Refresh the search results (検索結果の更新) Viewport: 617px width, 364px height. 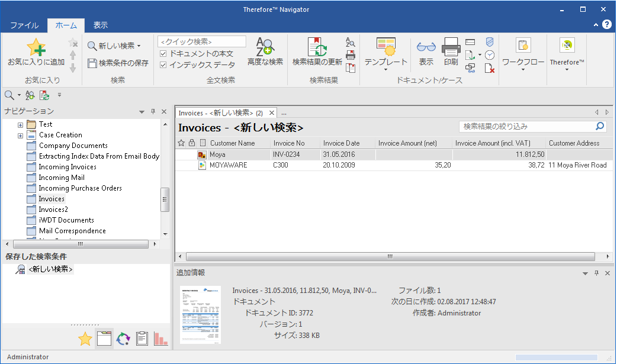pyautogui.click(x=317, y=51)
